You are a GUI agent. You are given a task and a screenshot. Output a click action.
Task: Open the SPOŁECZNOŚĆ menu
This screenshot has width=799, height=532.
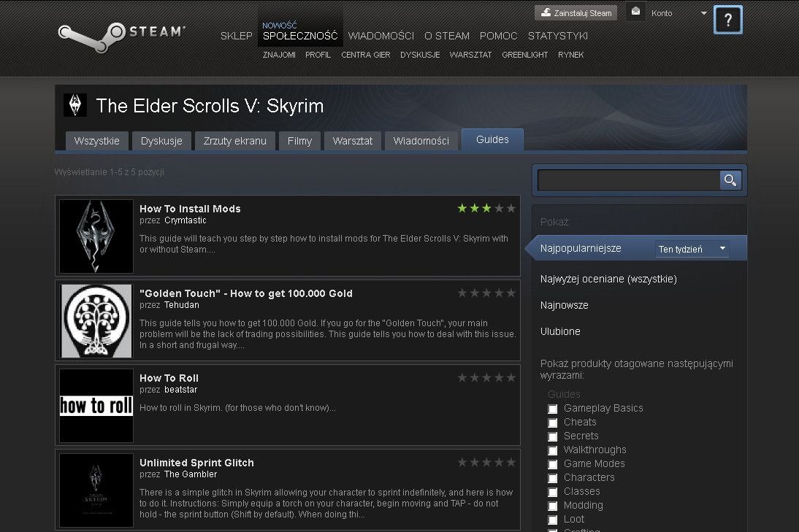[x=300, y=36]
